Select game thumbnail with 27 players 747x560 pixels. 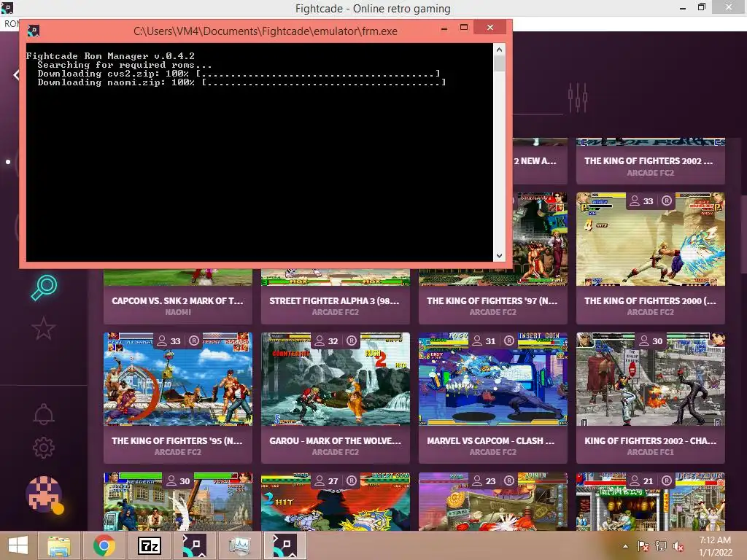[x=336, y=501]
